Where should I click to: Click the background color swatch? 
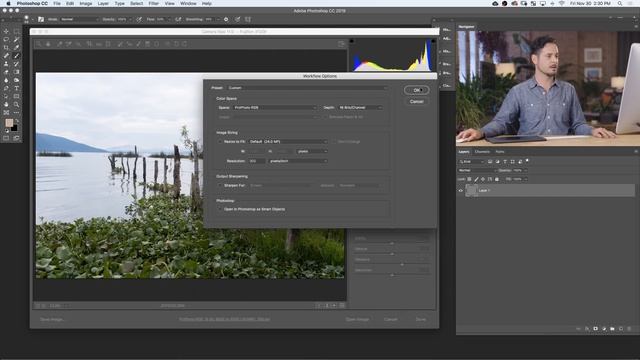[14, 128]
